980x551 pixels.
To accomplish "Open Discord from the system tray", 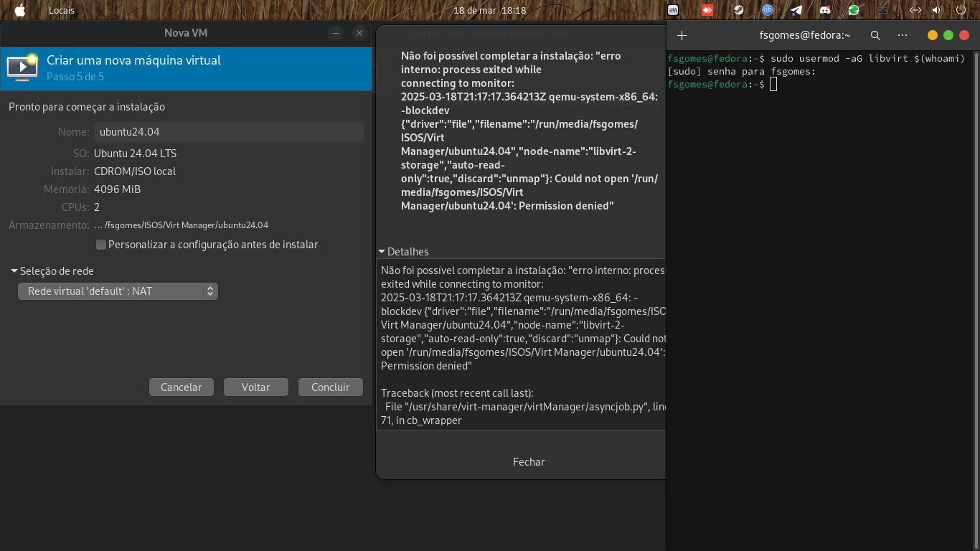I will point(825,10).
